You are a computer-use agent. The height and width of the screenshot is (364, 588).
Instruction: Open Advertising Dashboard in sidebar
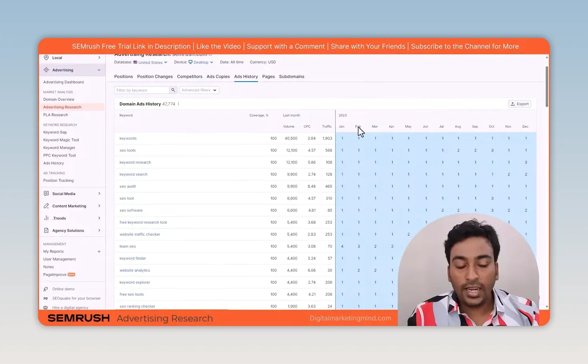tap(64, 82)
